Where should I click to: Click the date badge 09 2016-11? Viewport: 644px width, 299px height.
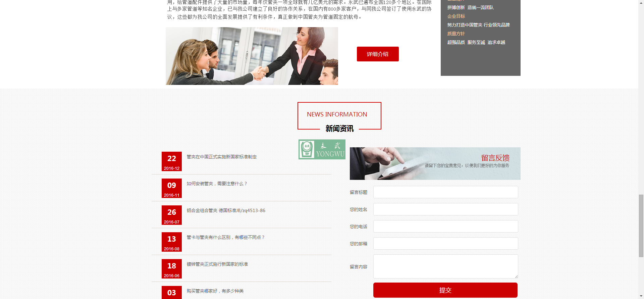click(x=172, y=188)
